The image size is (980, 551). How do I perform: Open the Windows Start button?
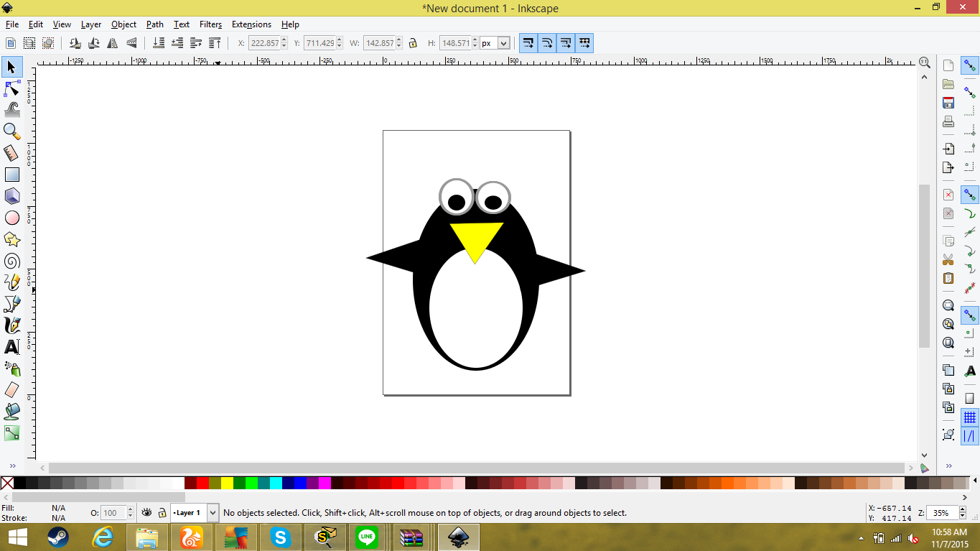pyautogui.click(x=17, y=537)
